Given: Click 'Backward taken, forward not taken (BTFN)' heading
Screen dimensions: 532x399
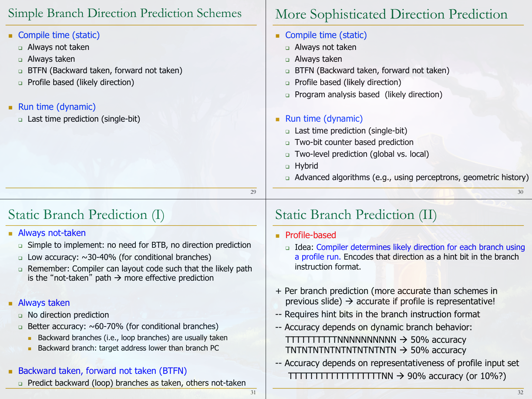Looking at the screenshot, I should point(102,371).
